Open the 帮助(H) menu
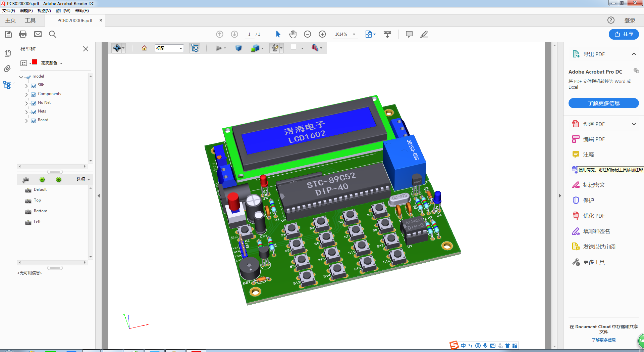This screenshot has height=352, width=644. click(x=82, y=11)
